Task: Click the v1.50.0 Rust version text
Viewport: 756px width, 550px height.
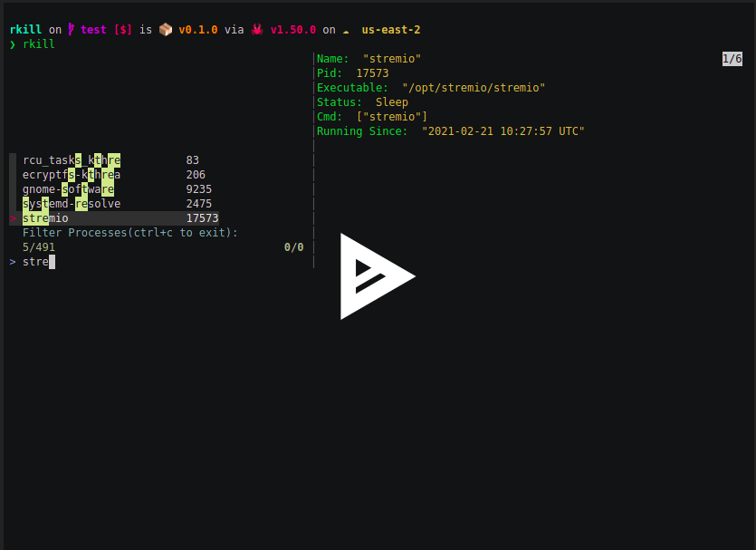Action: point(293,30)
